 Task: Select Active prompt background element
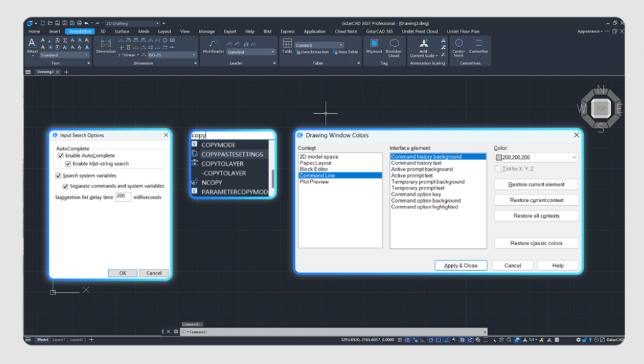[x=422, y=169]
